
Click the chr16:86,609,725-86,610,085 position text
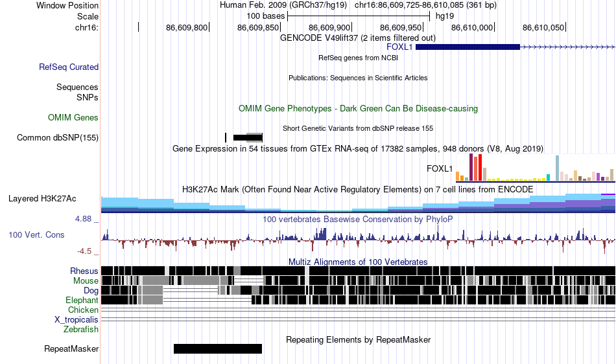[425, 5]
